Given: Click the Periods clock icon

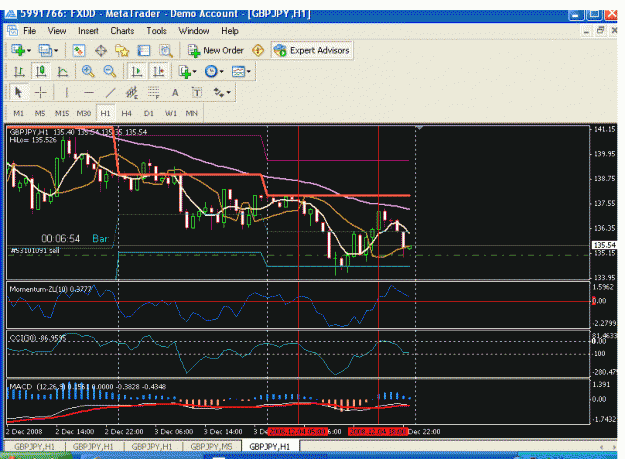Looking at the screenshot, I should [x=211, y=72].
